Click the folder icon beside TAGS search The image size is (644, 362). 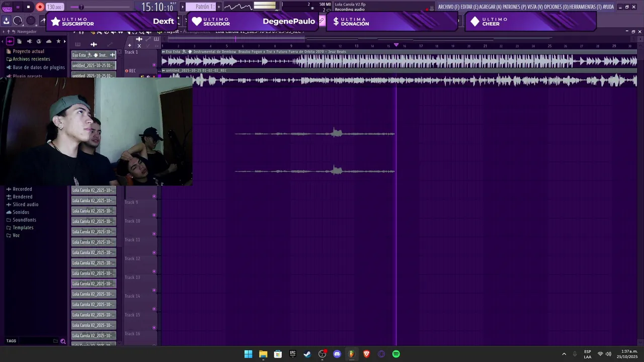pyautogui.click(x=55, y=341)
